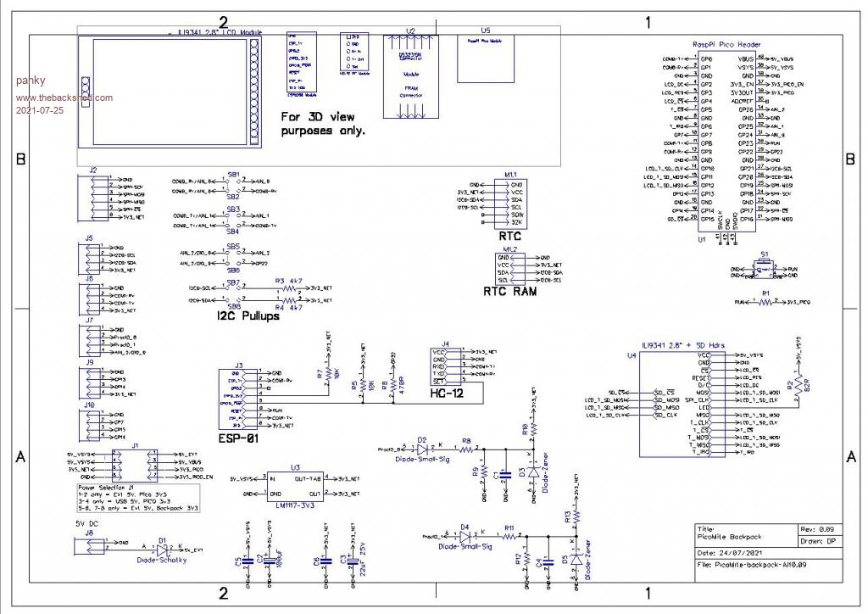The height and width of the screenshot is (614, 868).
Task: Click the D2 small-signal diode symbol
Action: (x=422, y=449)
